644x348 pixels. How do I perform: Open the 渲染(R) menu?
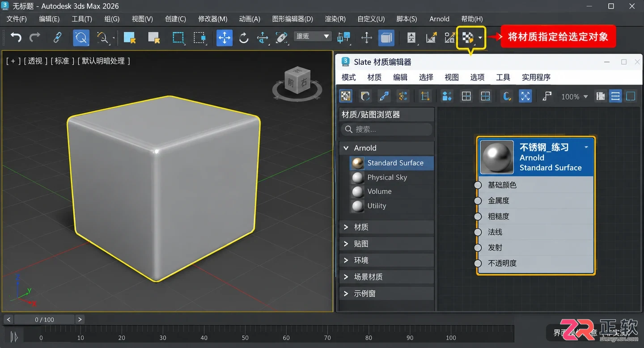tap(335, 19)
